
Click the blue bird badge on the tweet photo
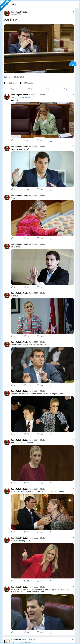(72, 64)
